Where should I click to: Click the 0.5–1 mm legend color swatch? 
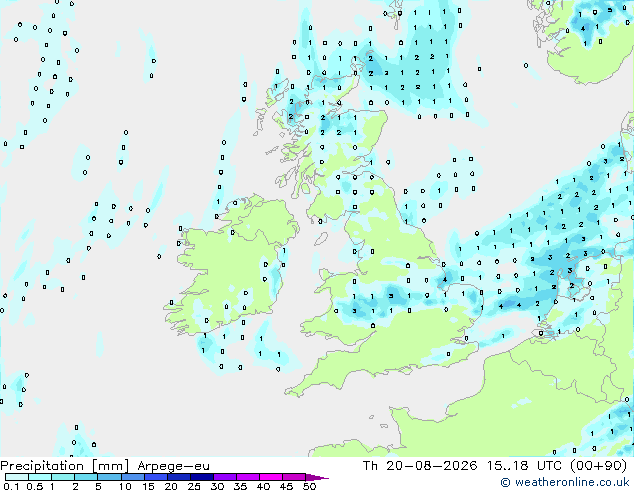coord(40,477)
